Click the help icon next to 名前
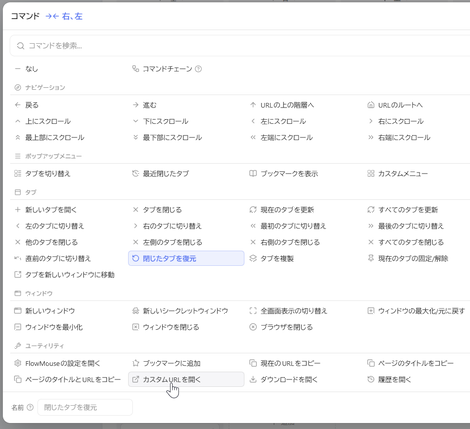Image resolution: width=470 pixels, height=429 pixels. [30, 407]
